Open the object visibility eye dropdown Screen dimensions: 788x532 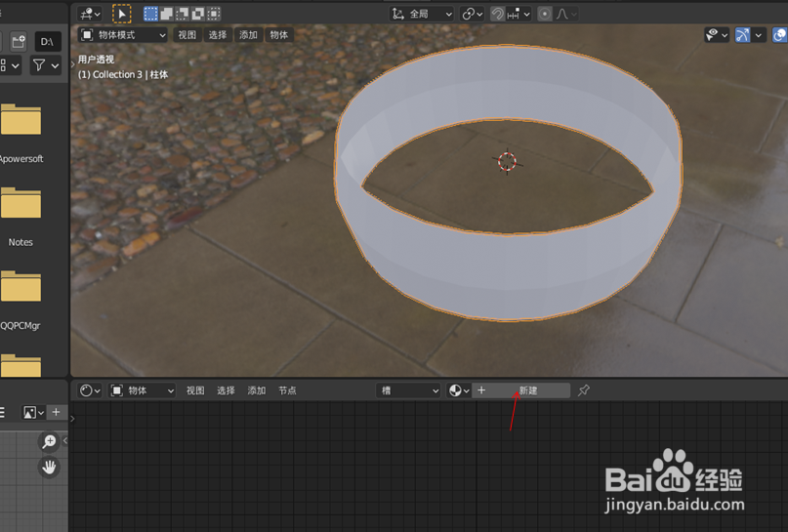pyautogui.click(x=717, y=35)
